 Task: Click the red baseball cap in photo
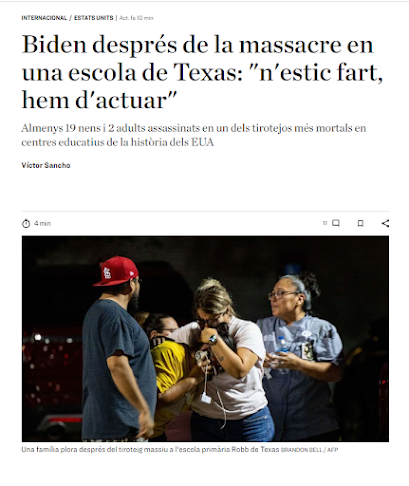(117, 271)
